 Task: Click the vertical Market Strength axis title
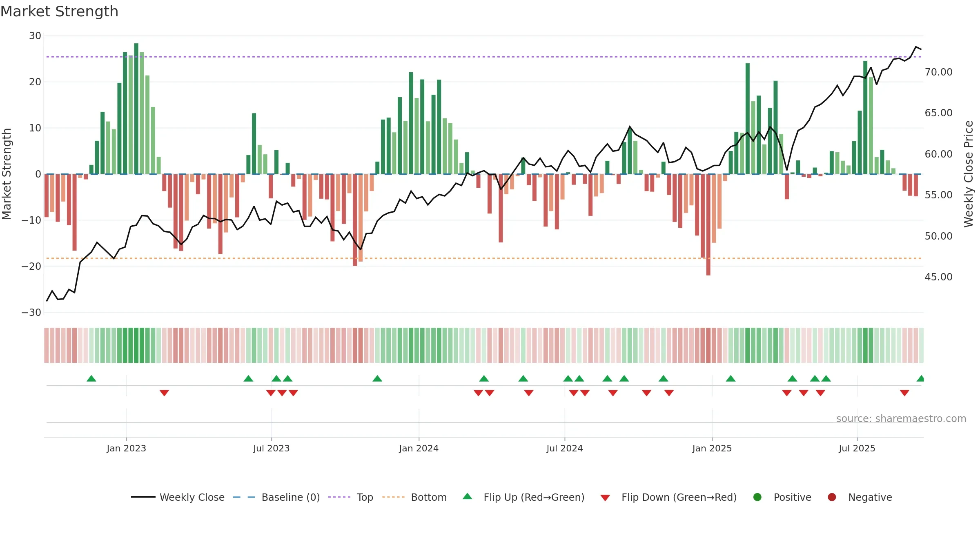pos(7,174)
